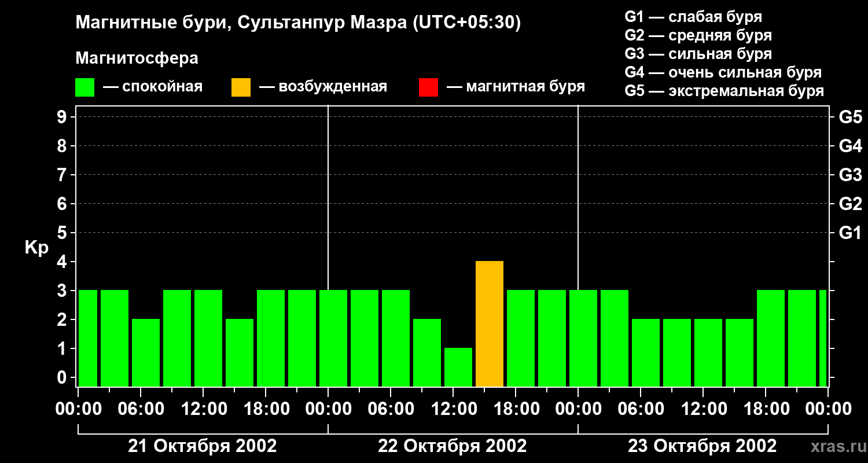Click the — возбужденная legend label
Image resolution: width=868 pixels, height=463 pixels.
click(x=323, y=87)
